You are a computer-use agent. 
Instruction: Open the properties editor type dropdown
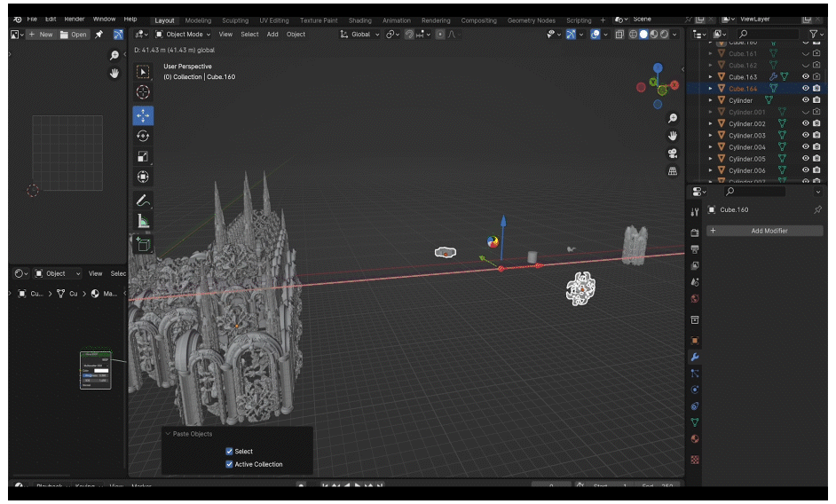[x=698, y=192]
